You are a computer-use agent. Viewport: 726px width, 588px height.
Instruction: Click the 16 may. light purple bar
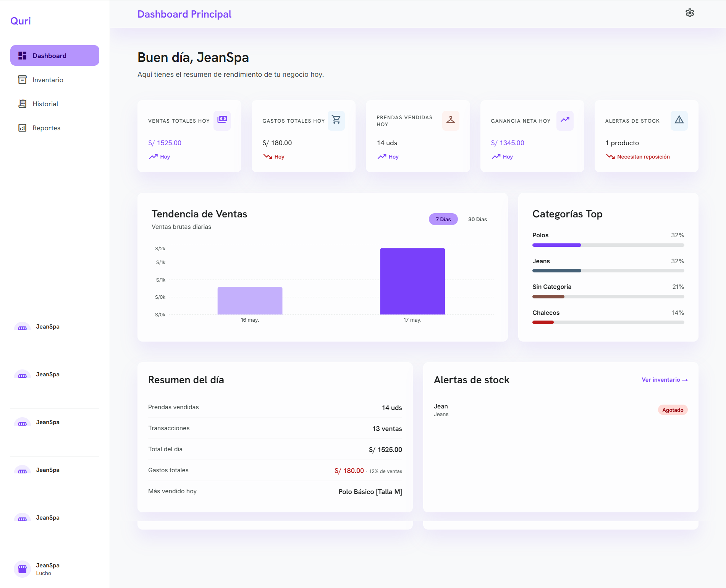(x=250, y=301)
